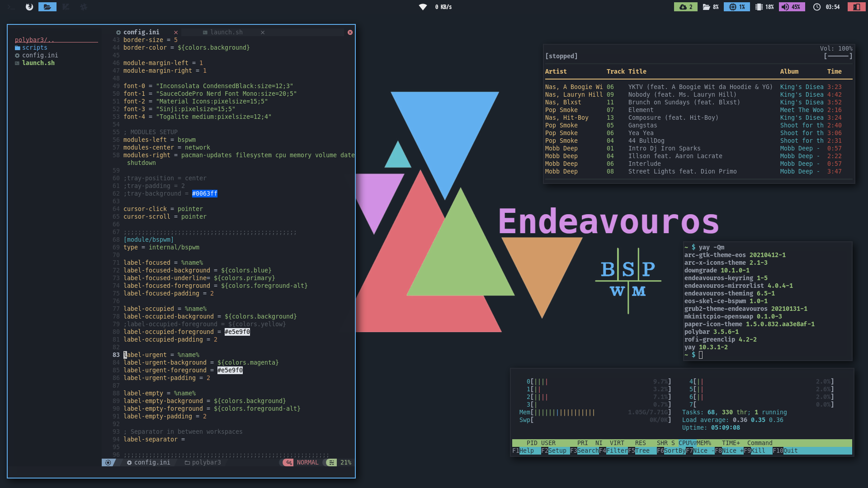Click the CPU module showing 1%
This screenshot has width=868, height=488.
coord(736,7)
